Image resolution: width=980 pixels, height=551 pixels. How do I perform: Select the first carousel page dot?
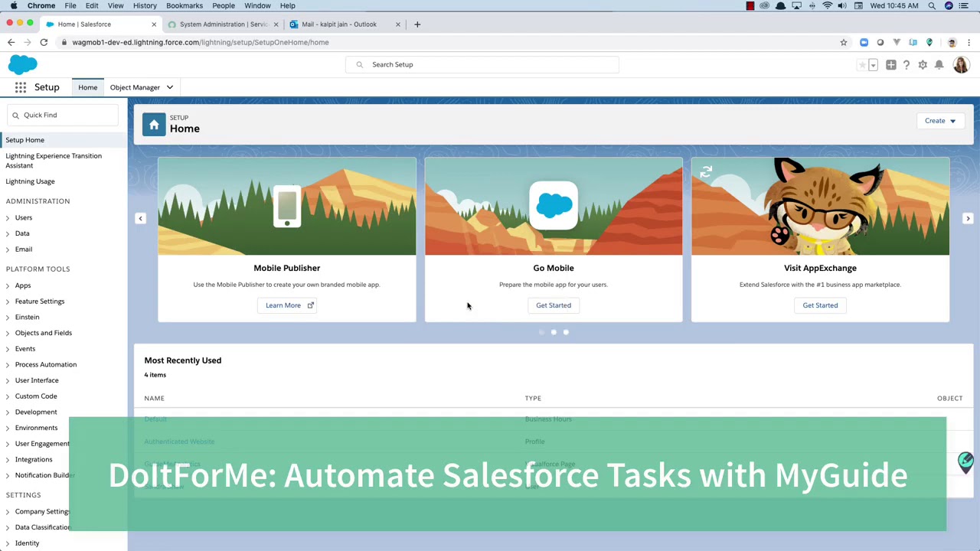541,332
